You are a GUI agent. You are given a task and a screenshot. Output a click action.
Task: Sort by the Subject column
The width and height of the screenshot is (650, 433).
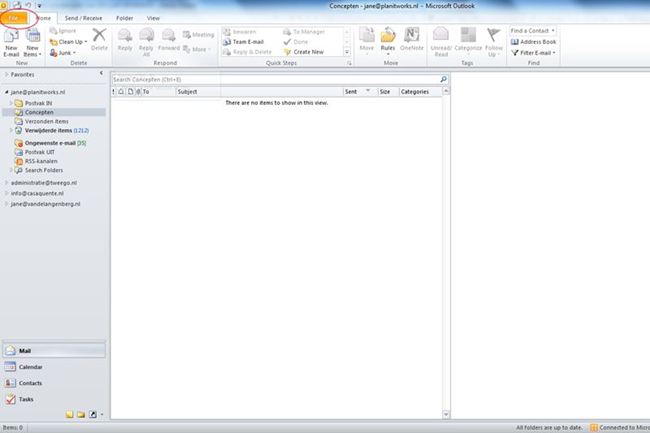pyautogui.click(x=260, y=92)
